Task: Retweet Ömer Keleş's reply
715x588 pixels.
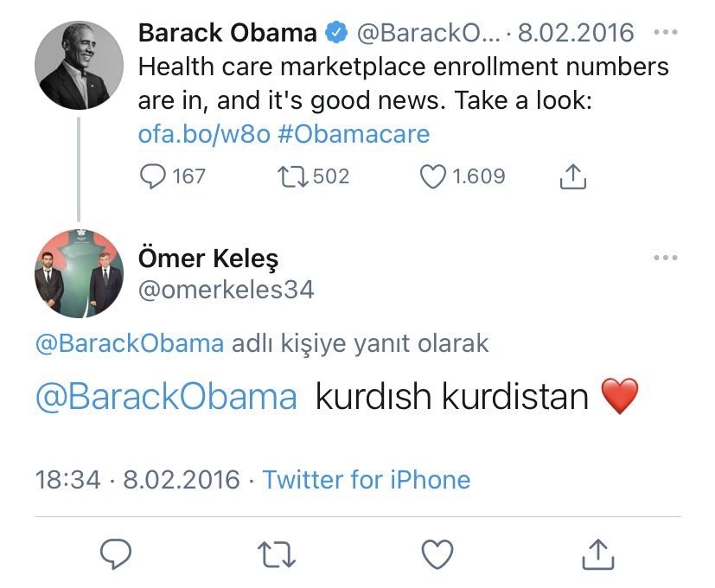Action: [278, 553]
